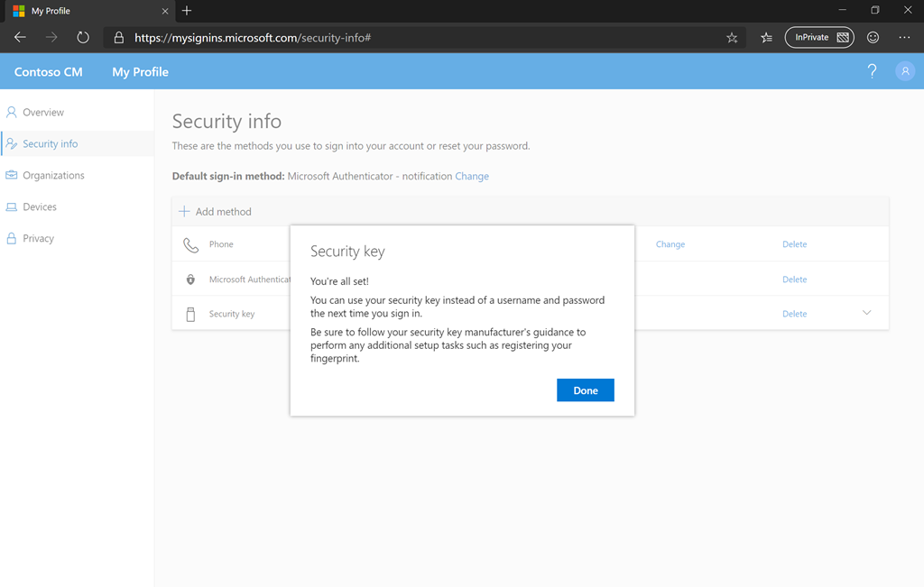Open the Overview sidebar item
The width and height of the screenshot is (924, 587).
click(43, 113)
